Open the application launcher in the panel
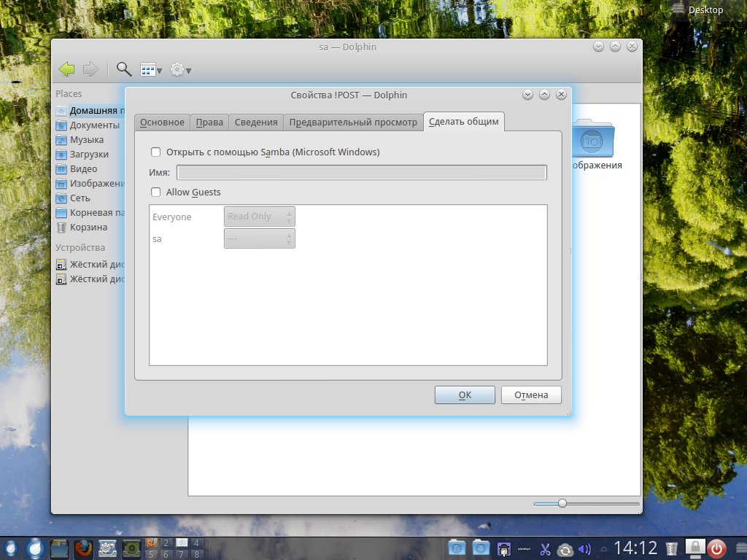The image size is (747, 560). pyautogui.click(x=10, y=548)
